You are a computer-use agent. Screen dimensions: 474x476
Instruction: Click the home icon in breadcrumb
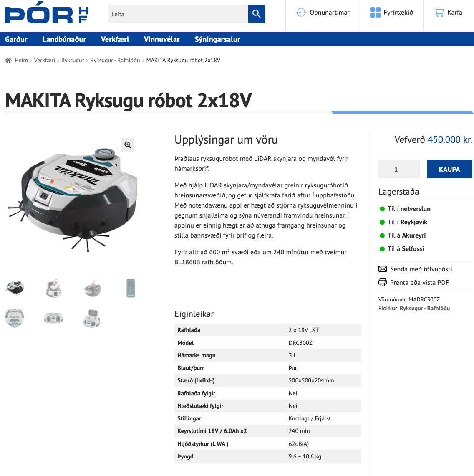(x=8, y=60)
